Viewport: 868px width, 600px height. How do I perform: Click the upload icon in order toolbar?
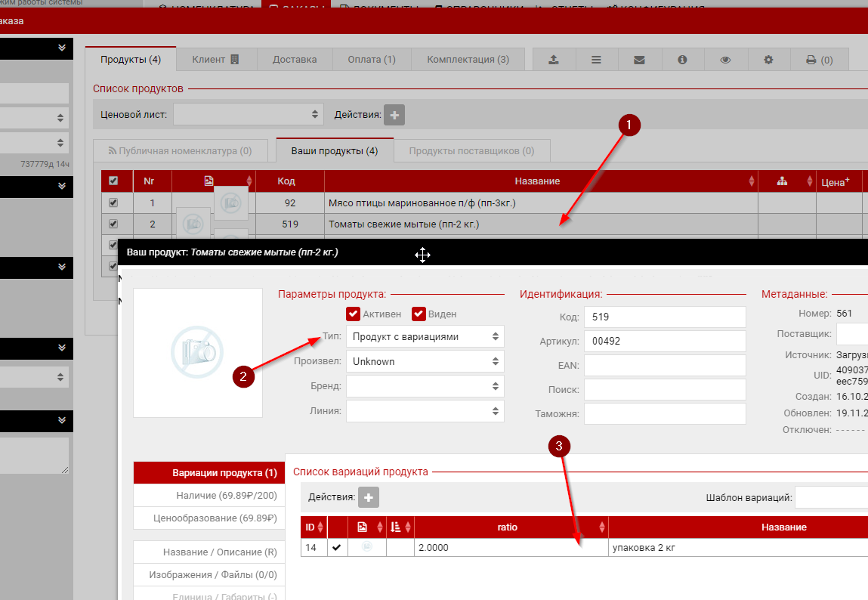554,60
